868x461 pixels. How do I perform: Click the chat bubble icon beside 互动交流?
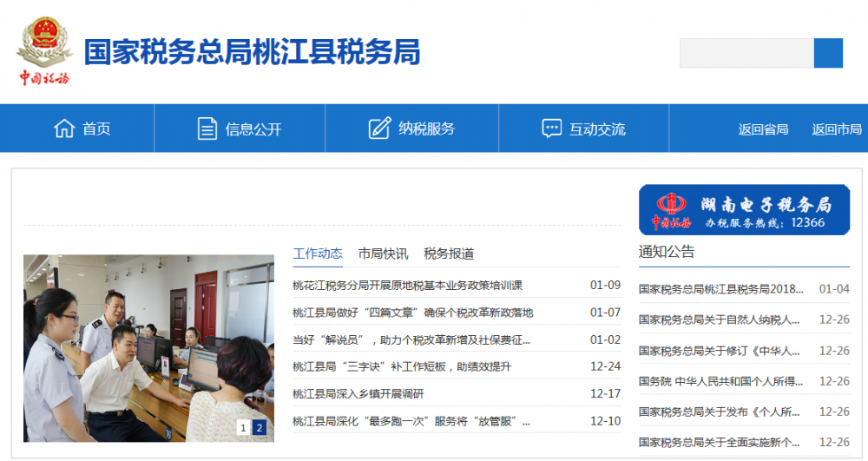(x=551, y=128)
